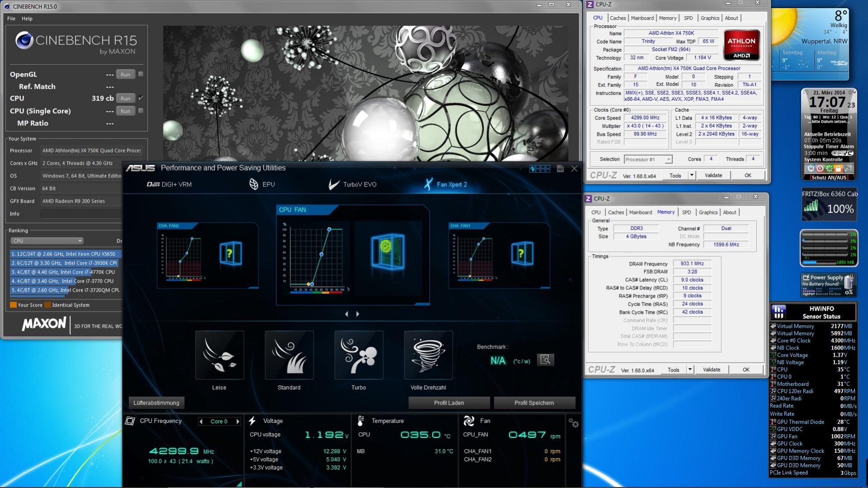Select the Leise fan profile icon
This screenshot has height=488, width=868.
[219, 355]
